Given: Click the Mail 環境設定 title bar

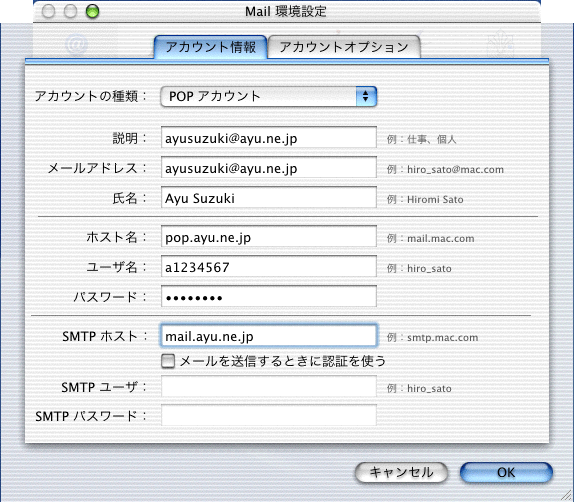Looking at the screenshot, I should [286, 11].
